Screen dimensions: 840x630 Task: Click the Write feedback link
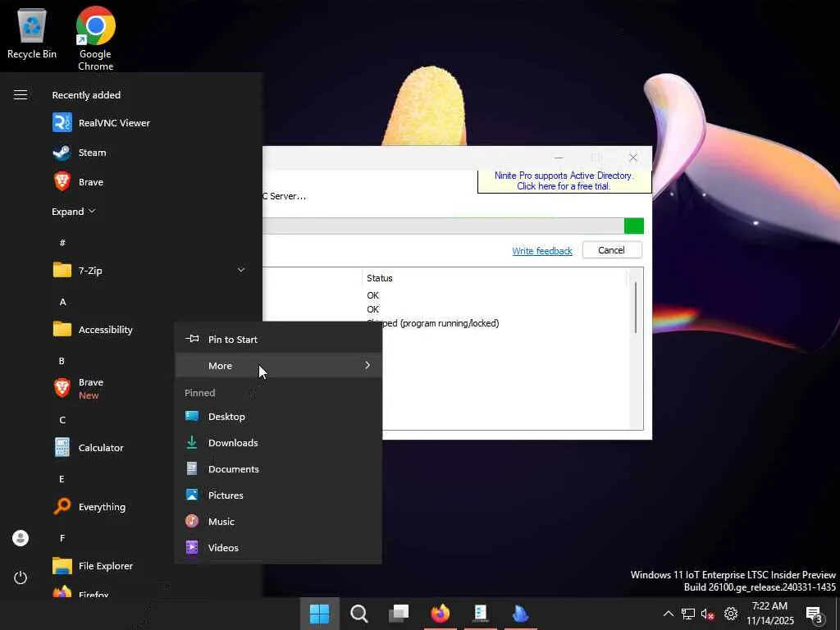coord(541,251)
